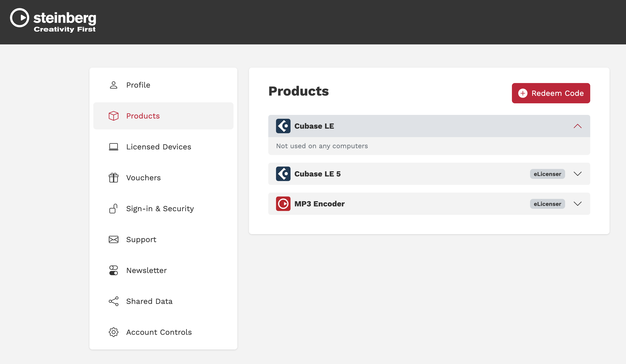
Task: Click the Support envelope icon
Action: coord(114,239)
